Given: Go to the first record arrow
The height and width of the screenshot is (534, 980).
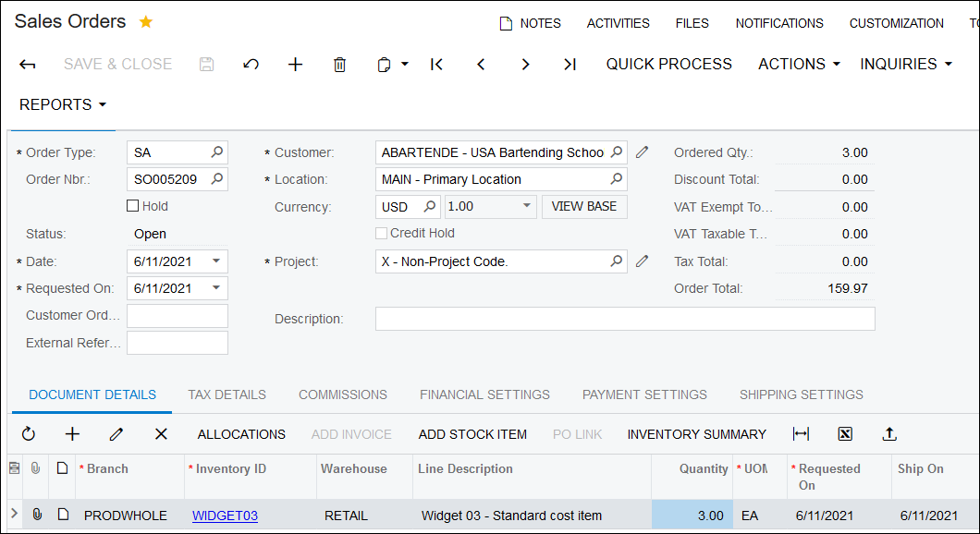Looking at the screenshot, I should tap(437, 65).
